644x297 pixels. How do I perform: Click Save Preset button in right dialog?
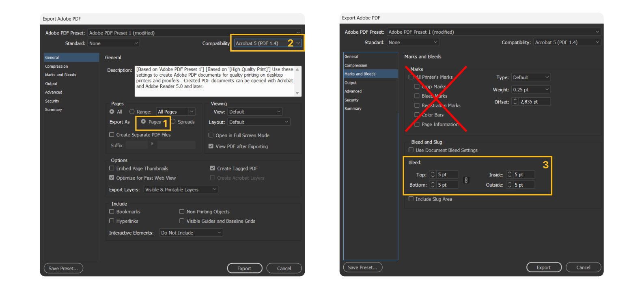(363, 267)
